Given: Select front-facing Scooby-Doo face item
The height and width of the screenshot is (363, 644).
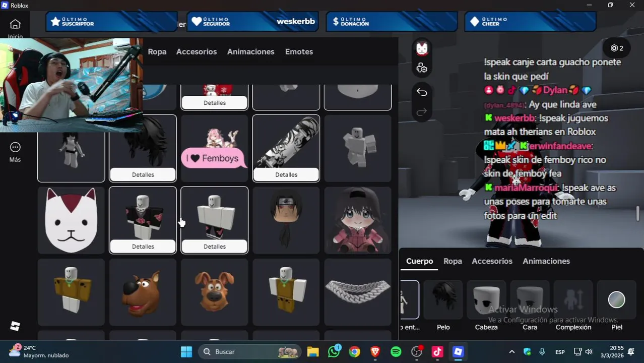Looking at the screenshot, I should [x=215, y=292].
